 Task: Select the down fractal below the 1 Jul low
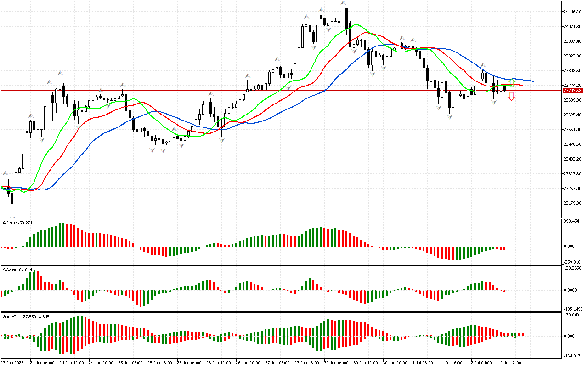(x=450, y=117)
